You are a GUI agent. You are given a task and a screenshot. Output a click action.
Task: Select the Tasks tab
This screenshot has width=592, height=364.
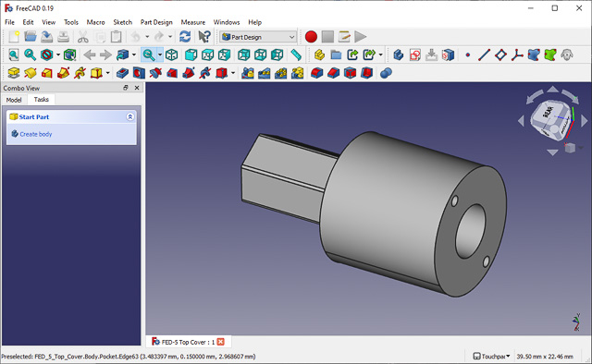(42, 100)
